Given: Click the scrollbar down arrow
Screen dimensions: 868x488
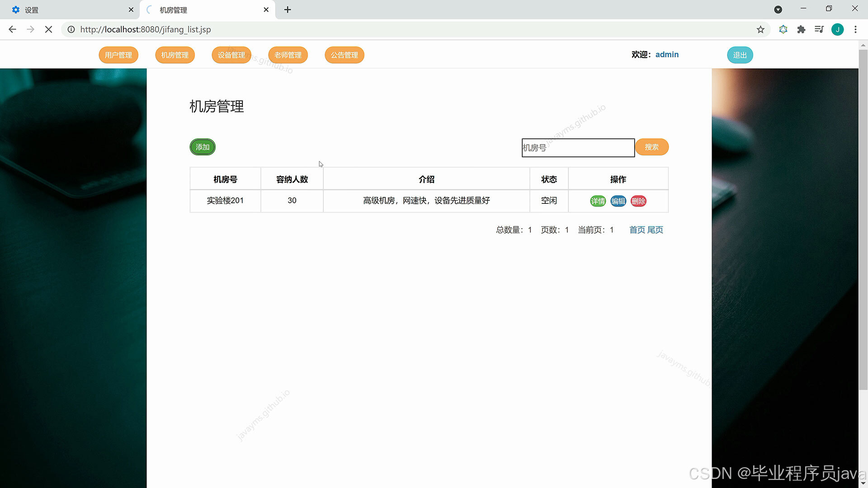Looking at the screenshot, I should (863, 483).
